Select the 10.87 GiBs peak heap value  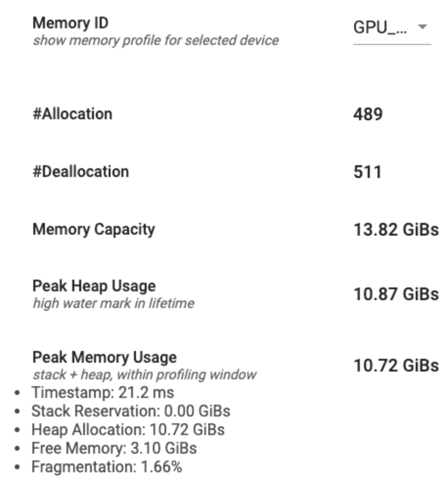(x=396, y=294)
